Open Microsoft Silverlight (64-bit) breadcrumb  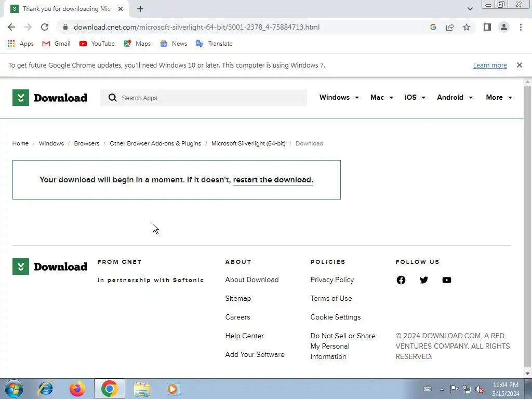[x=248, y=143]
